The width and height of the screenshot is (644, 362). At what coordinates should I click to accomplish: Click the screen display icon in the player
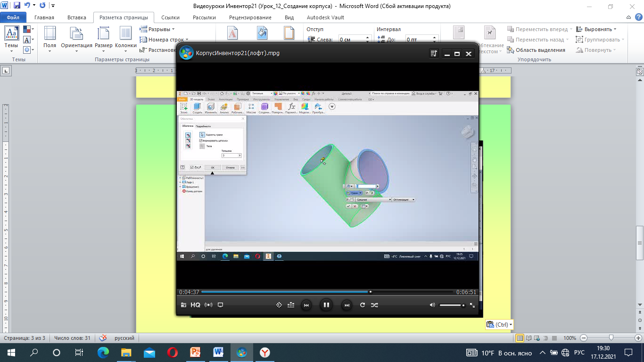pos(220,305)
